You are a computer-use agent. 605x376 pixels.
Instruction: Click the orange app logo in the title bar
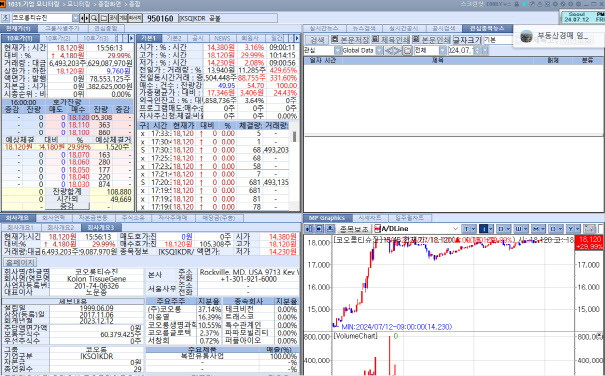click(3, 4)
